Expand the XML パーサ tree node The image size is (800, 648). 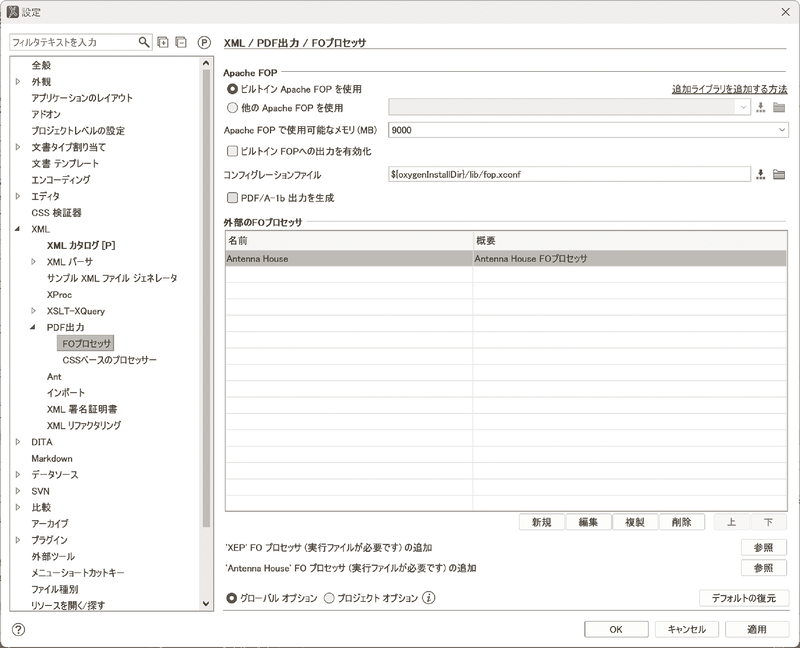(34, 262)
